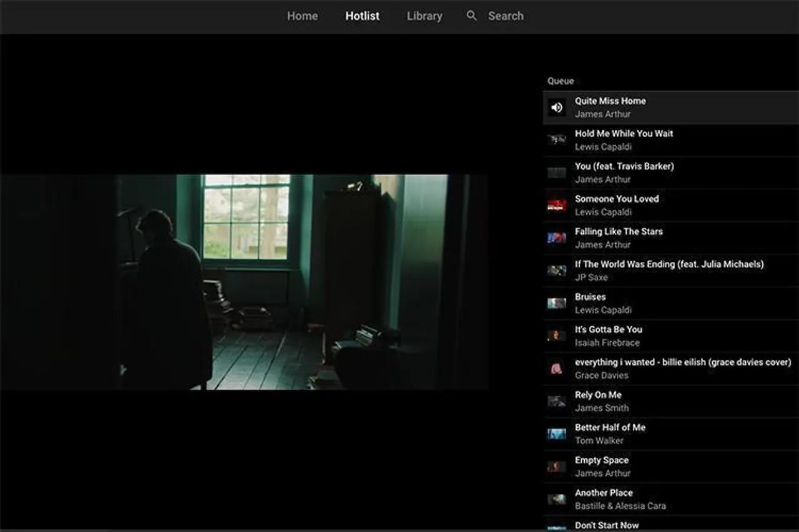This screenshot has height=532, width=799.
Task: Click the Bastille & Alessia Cara artist name
Action: [620, 506]
